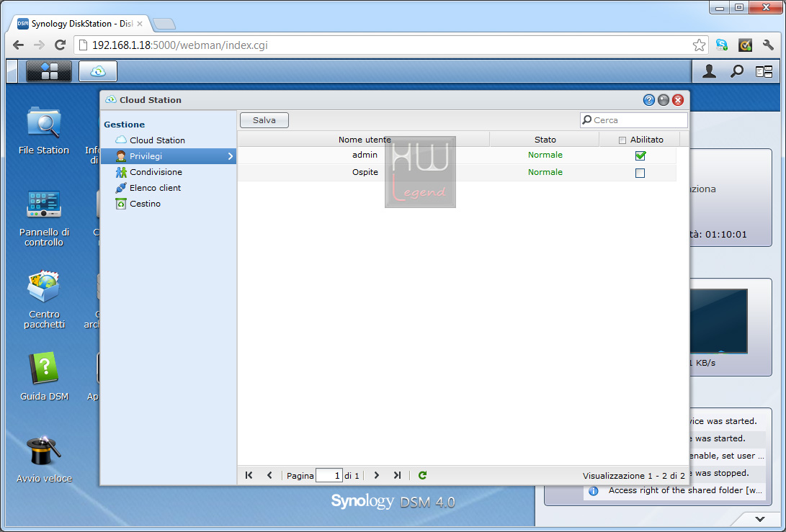Go back in browser history
This screenshot has height=532, width=786.
[x=19, y=45]
